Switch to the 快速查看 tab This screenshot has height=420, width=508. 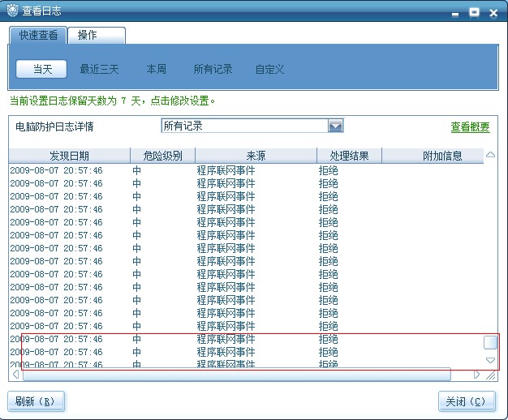38,35
